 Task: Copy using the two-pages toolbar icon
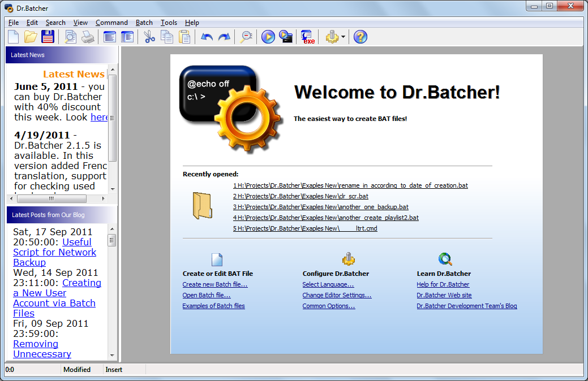tap(166, 37)
